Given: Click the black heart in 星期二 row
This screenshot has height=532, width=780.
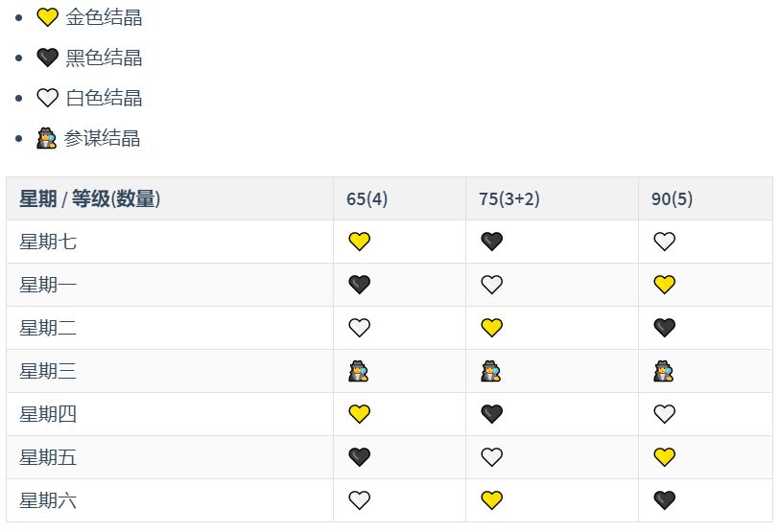Looking at the screenshot, I should 664,328.
